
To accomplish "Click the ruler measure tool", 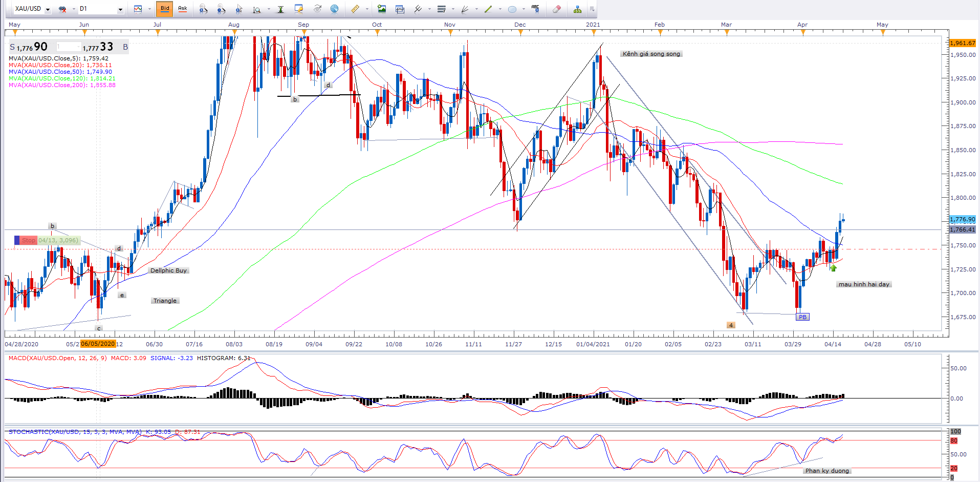I will [x=355, y=9].
